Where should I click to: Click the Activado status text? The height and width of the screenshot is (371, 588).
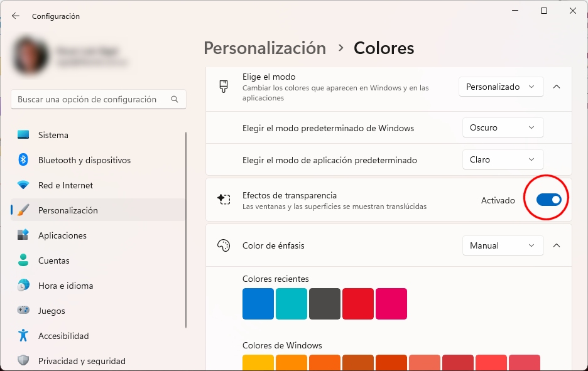coord(498,200)
